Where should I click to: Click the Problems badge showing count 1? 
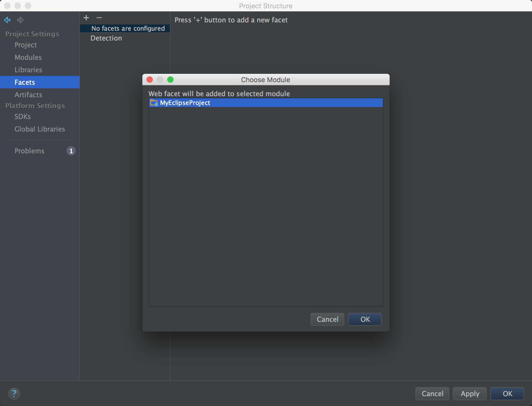(71, 150)
